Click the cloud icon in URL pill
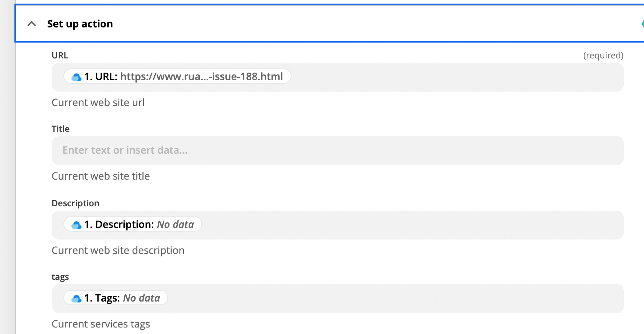 76,77
